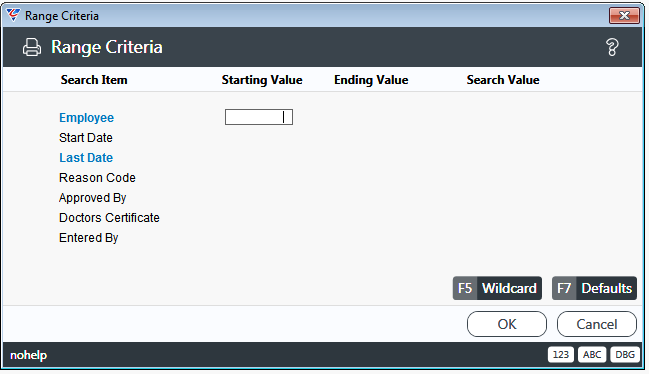Click the Search Value column header

pyautogui.click(x=503, y=80)
